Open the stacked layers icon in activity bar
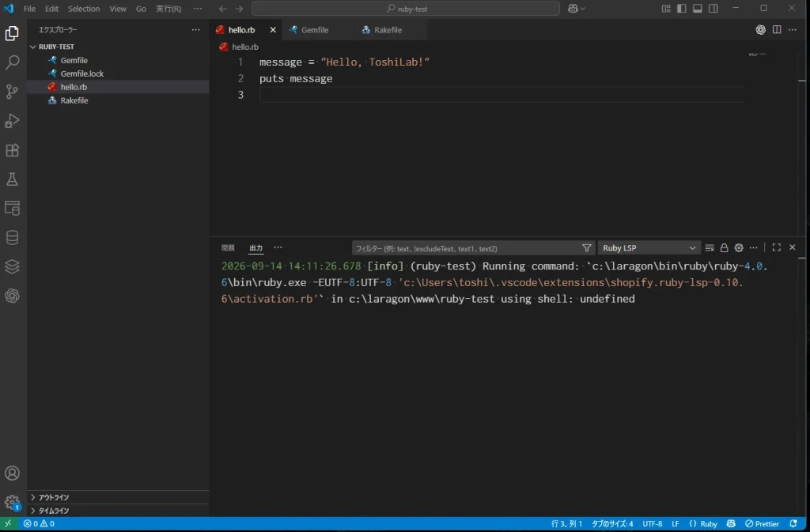Image resolution: width=810 pixels, height=532 pixels. tap(12, 266)
